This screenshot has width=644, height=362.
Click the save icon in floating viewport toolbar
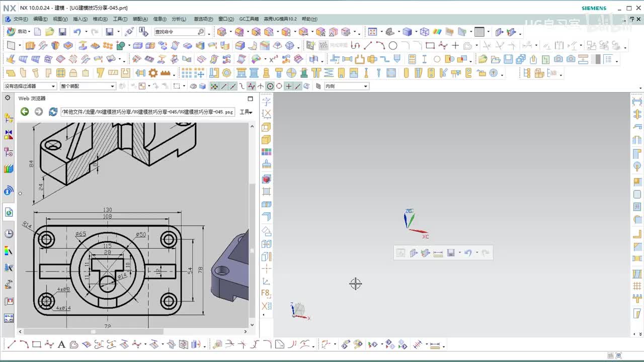[451, 253]
